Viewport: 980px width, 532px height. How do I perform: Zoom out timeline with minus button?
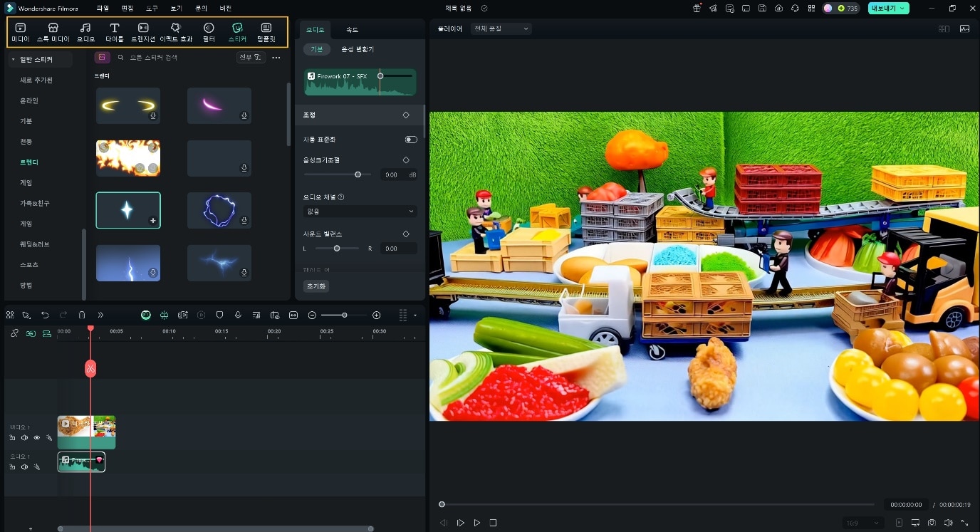pos(312,315)
